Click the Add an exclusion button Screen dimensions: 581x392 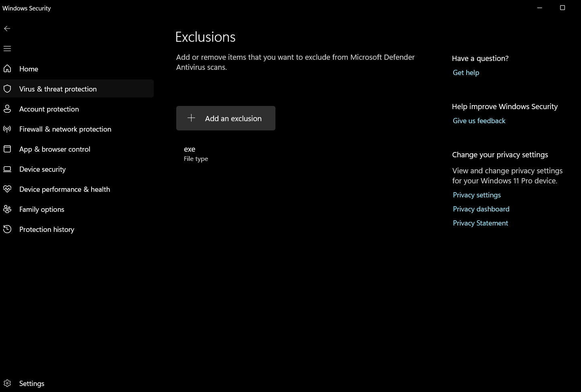[x=226, y=118]
